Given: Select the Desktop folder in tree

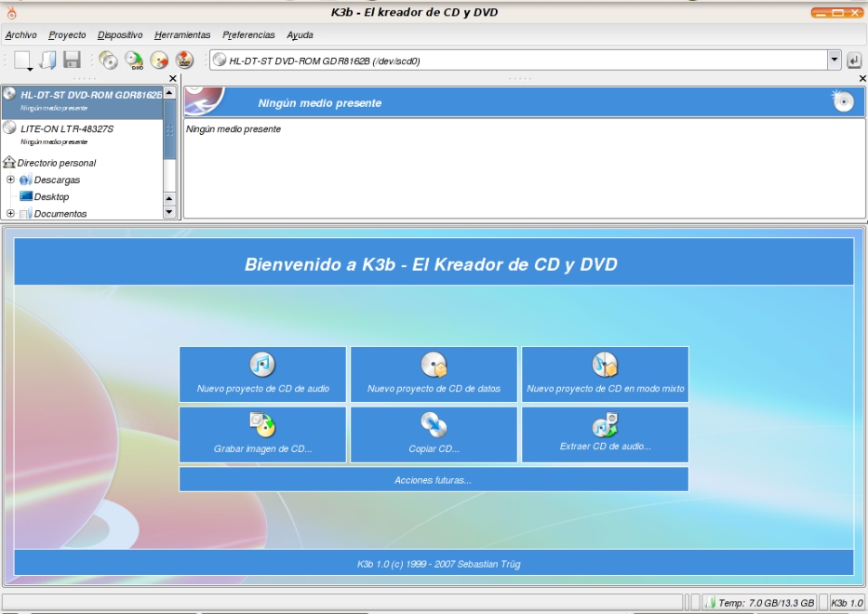Looking at the screenshot, I should tap(51, 197).
